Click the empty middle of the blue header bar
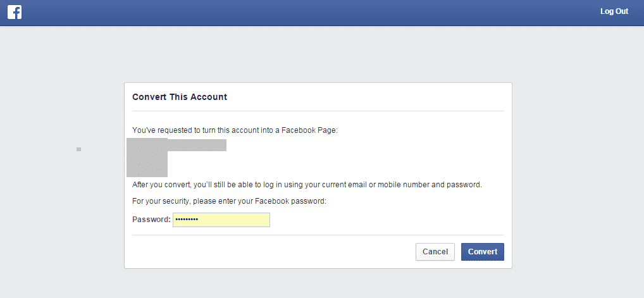 point(316,13)
